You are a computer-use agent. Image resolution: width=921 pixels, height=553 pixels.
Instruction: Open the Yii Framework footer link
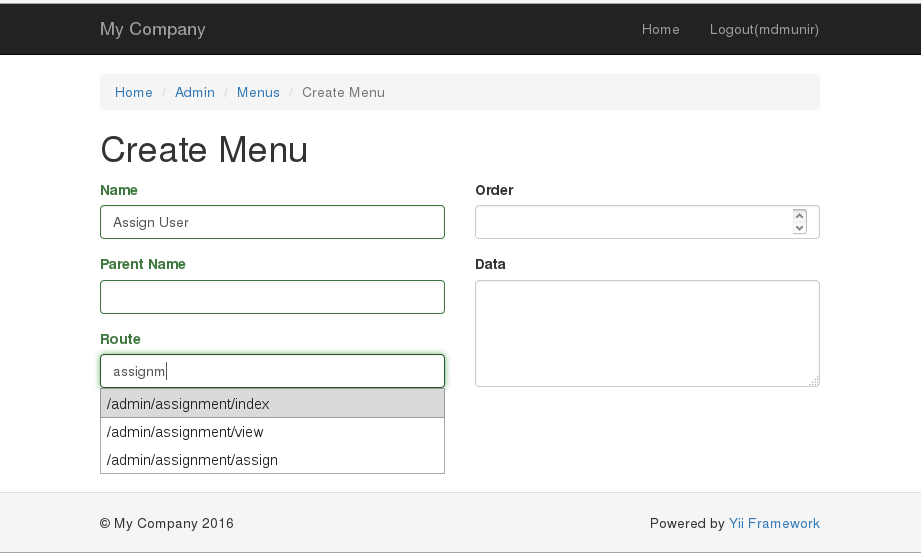[x=774, y=523]
